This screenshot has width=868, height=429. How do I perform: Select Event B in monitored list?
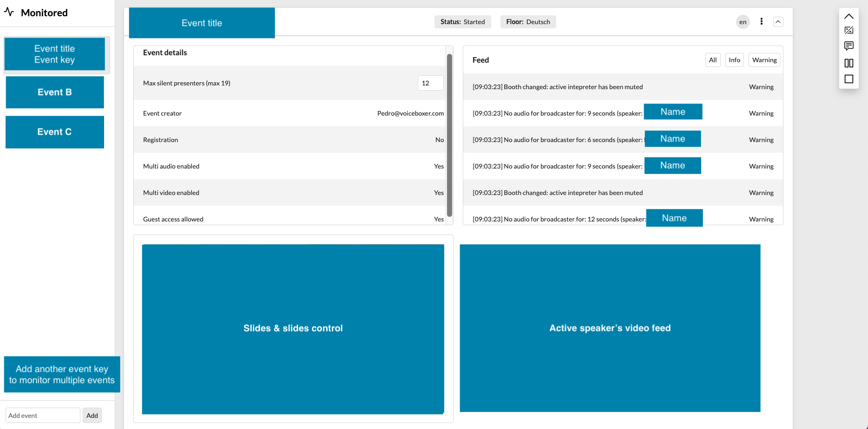coord(55,92)
